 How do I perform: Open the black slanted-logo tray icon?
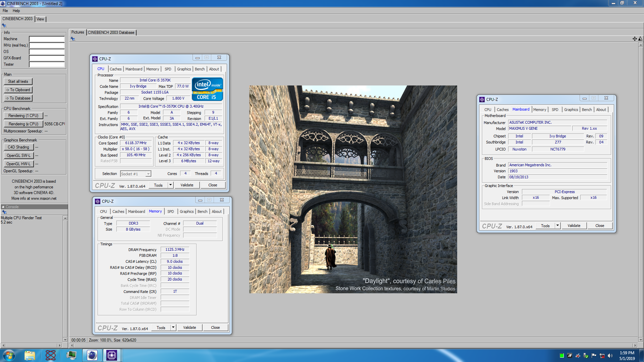570,356
